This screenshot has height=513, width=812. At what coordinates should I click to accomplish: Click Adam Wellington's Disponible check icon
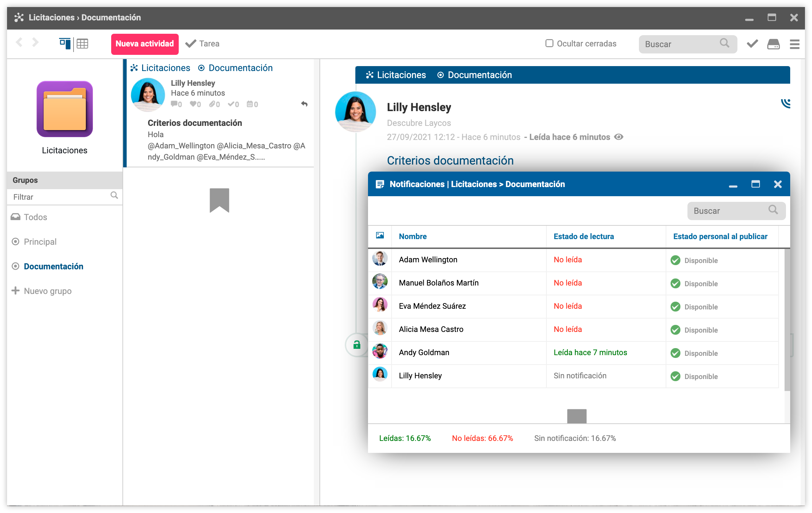coord(675,260)
